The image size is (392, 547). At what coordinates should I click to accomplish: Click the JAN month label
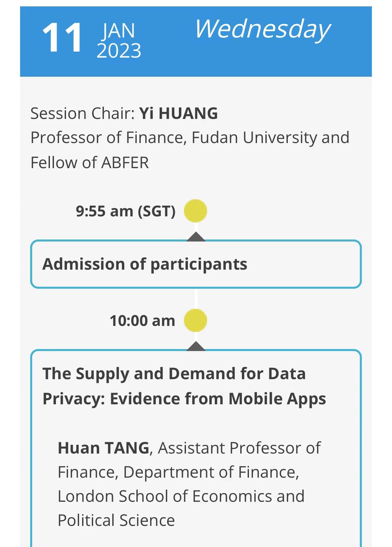click(119, 31)
